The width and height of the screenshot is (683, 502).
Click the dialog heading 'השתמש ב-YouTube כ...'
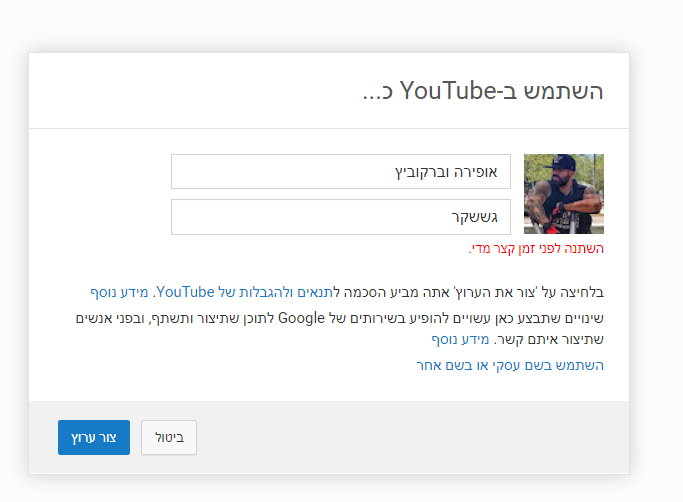pos(483,91)
